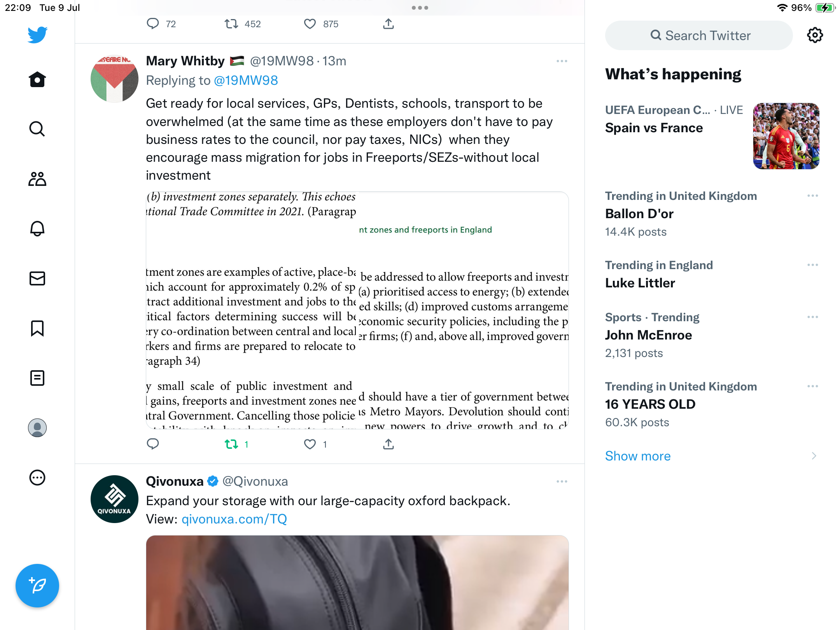840x630 pixels.
Task: Open more options on Mary Whitby's tweet
Action: (x=562, y=61)
